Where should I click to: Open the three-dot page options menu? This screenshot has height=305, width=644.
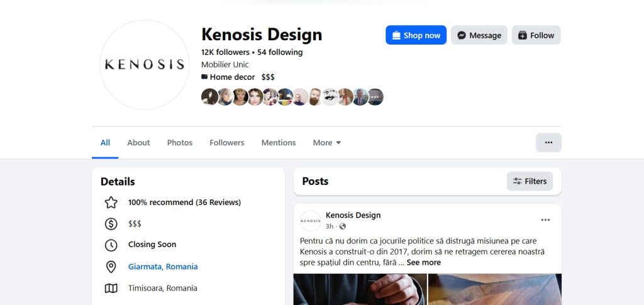point(548,143)
